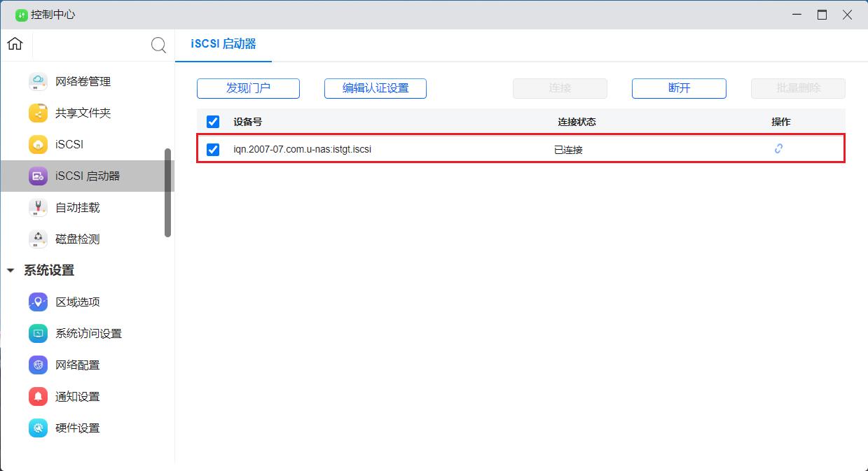Open the 区域选项 settings icon
Image resolution: width=868 pixels, height=471 pixels.
pyautogui.click(x=37, y=302)
